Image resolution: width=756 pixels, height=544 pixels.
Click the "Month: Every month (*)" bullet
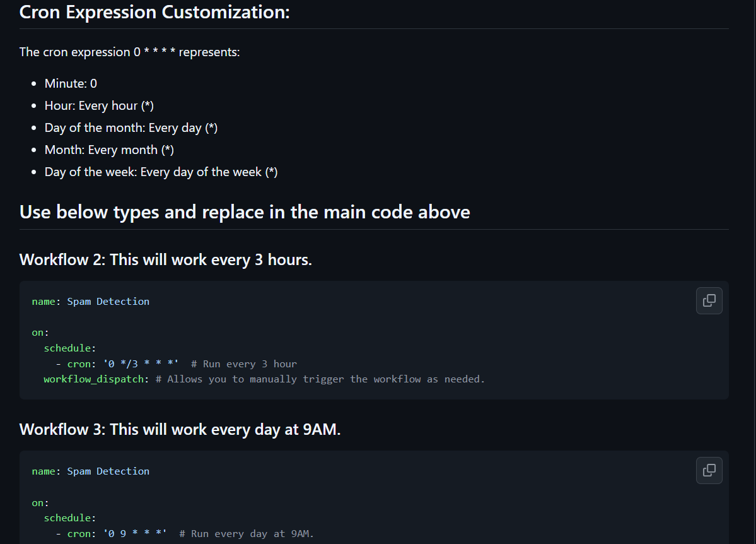click(x=109, y=150)
